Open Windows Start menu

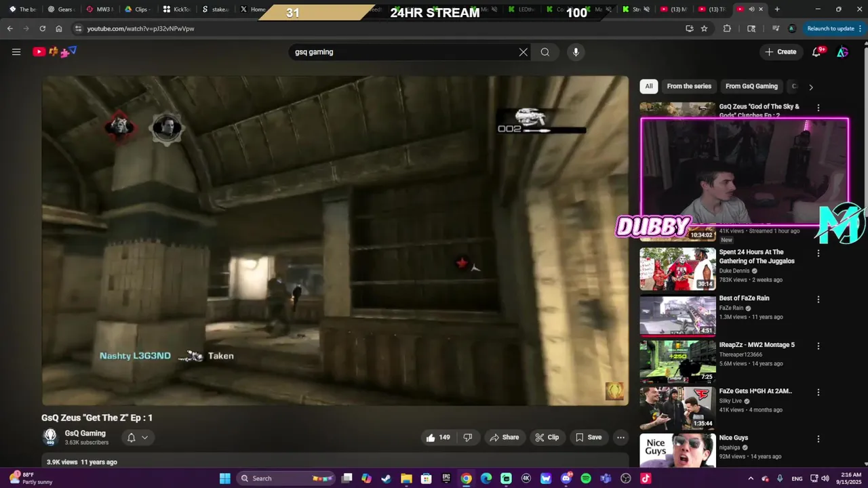point(225,479)
